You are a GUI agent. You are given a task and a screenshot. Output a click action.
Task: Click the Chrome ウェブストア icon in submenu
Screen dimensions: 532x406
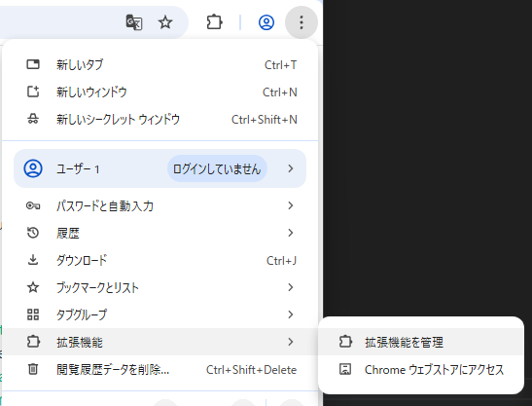click(345, 369)
